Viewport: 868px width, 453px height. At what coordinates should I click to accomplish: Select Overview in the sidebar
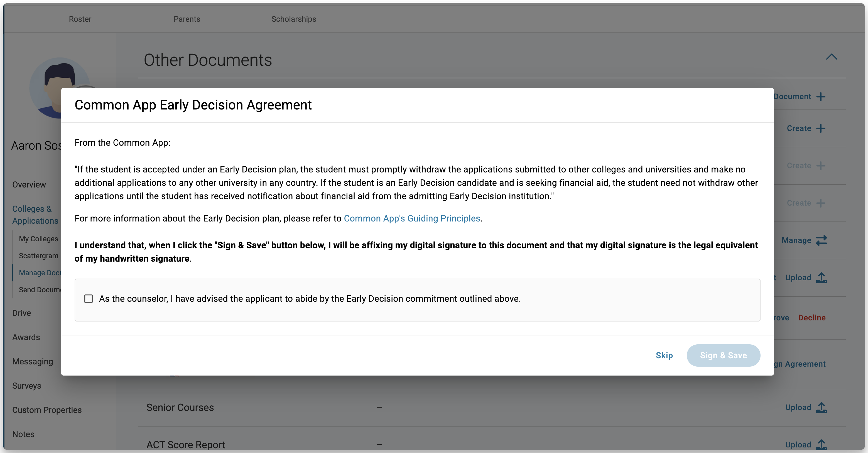[29, 184]
